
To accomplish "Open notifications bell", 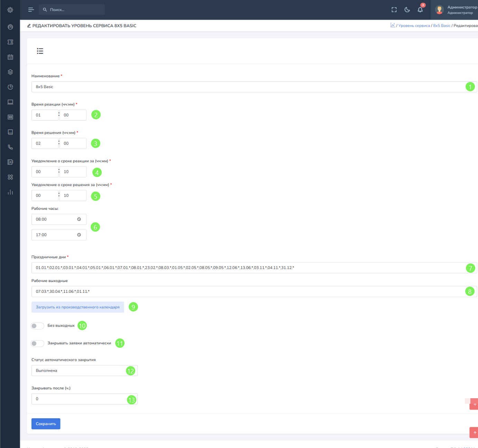I will [x=420, y=10].
